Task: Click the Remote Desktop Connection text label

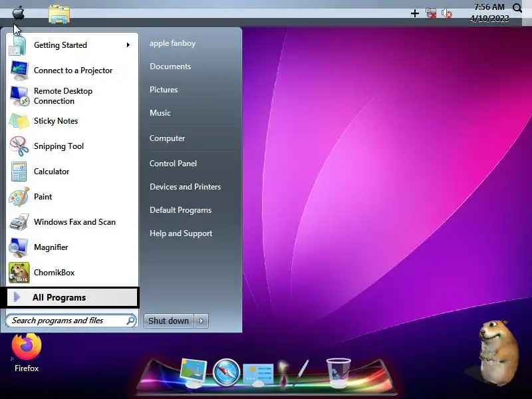Action: tap(63, 96)
